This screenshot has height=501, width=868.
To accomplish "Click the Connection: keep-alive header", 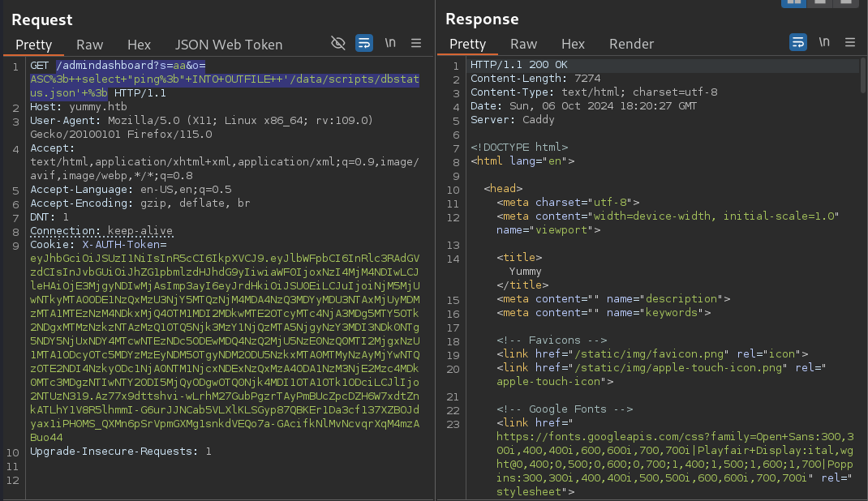I will [x=101, y=231].
